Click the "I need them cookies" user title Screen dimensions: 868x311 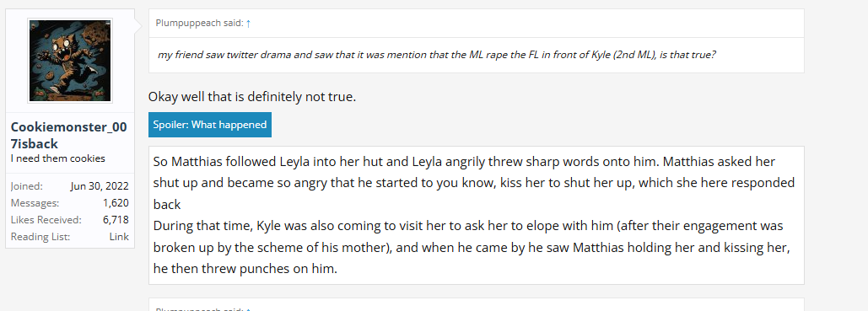click(58, 158)
